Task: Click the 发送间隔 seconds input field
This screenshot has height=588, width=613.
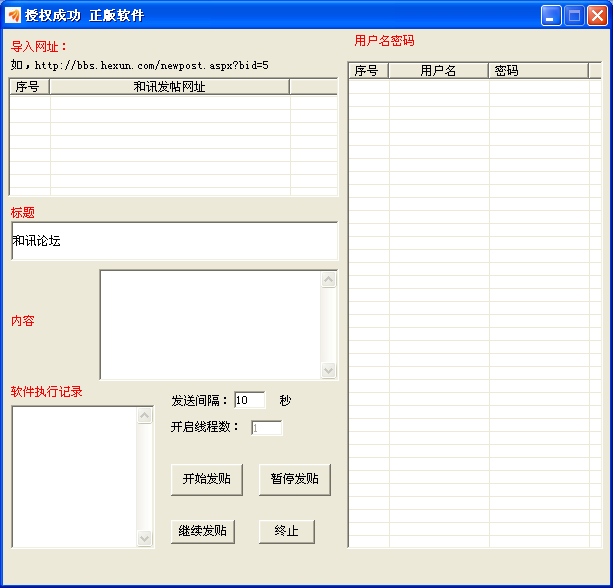Action: tap(250, 400)
